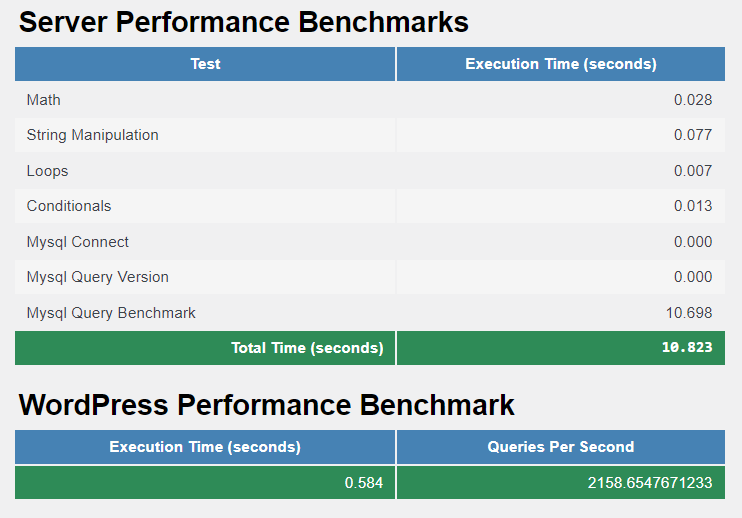Click the 10.698 execution time value

[689, 313]
